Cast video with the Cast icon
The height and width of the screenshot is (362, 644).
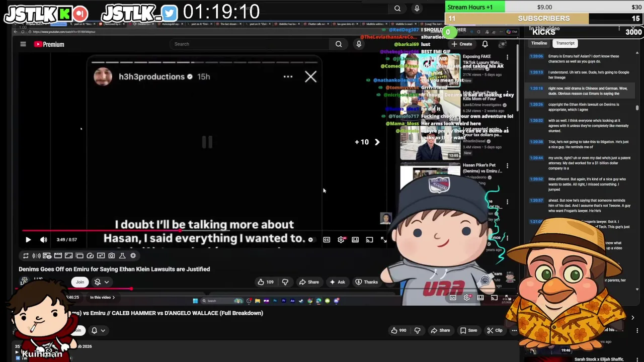pos(369,240)
